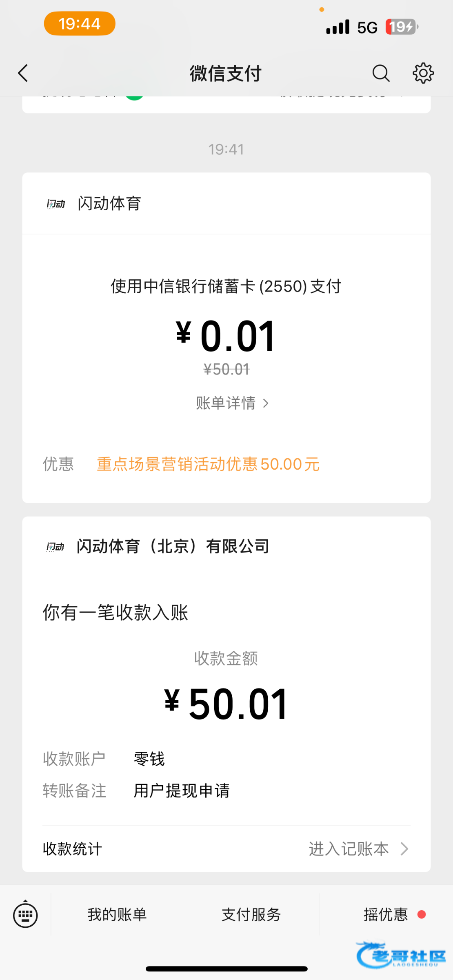Open the 闪动体育 merchant name

pos(109,203)
